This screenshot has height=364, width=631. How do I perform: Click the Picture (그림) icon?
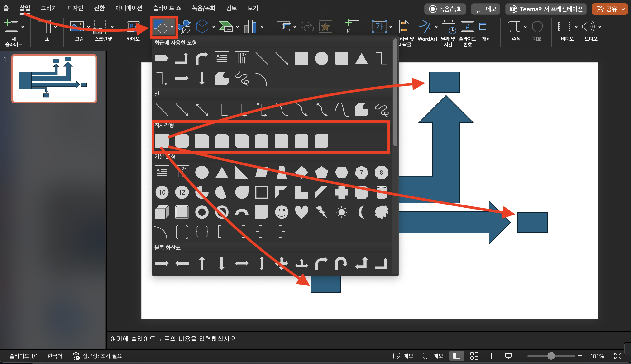77,27
